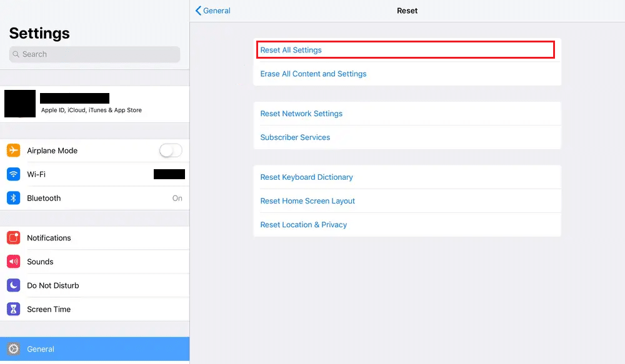Click the Do Not Disturb moon icon
This screenshot has width=625, height=364.
click(14, 285)
